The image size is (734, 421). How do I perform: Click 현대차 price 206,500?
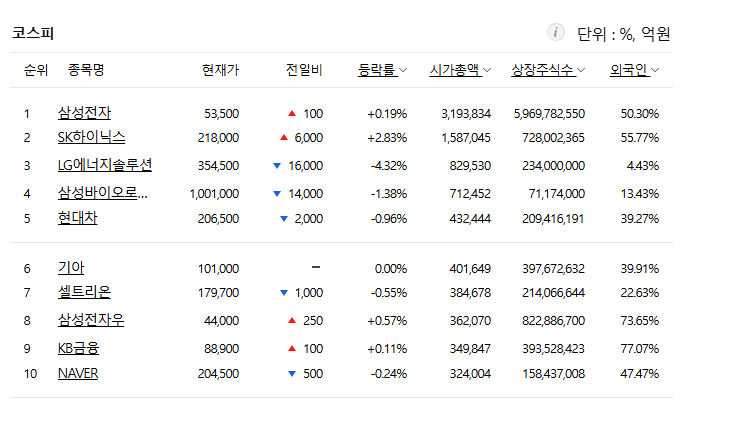tap(218, 219)
